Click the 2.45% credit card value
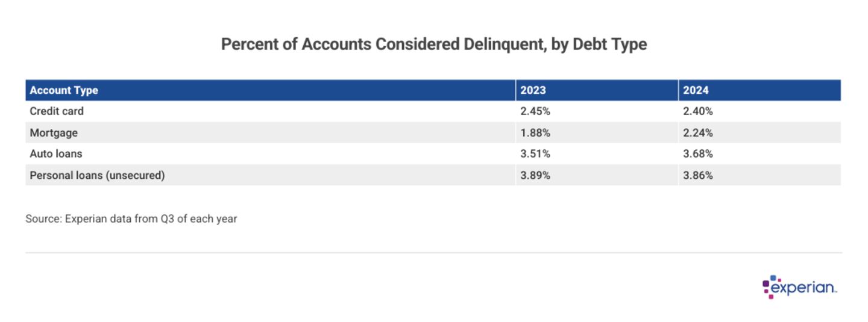Image resolution: width=868 pixels, height=322 pixels. pyautogui.click(x=535, y=111)
